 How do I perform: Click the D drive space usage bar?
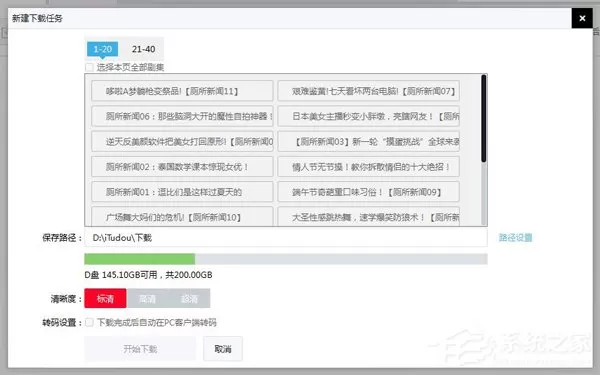[286, 259]
